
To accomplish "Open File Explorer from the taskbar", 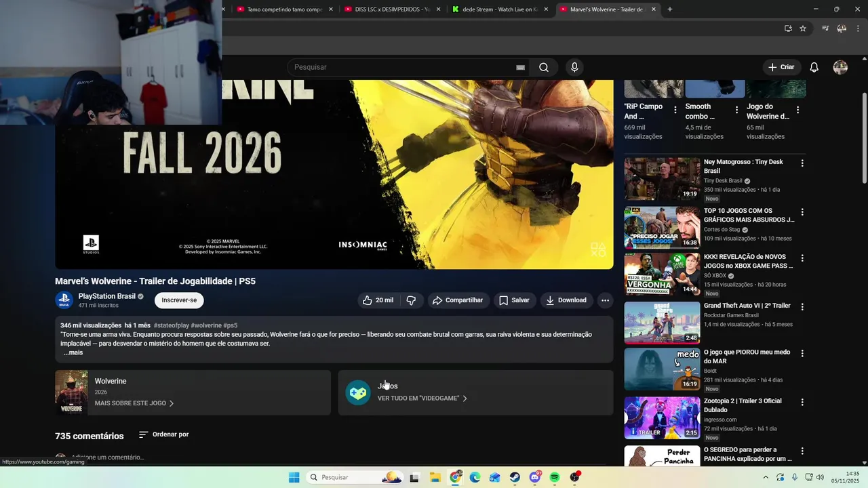I will [435, 477].
